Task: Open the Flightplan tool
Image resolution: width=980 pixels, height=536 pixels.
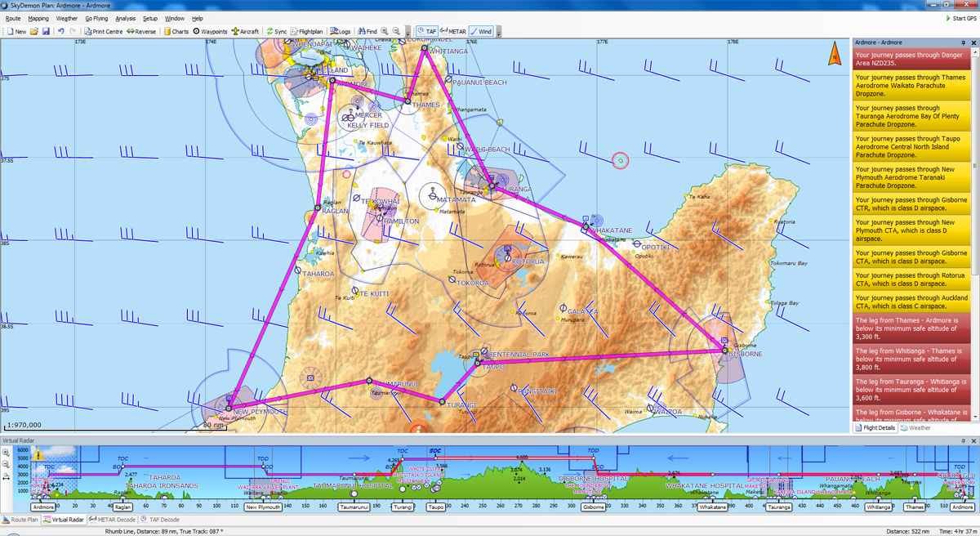Action: coord(307,31)
